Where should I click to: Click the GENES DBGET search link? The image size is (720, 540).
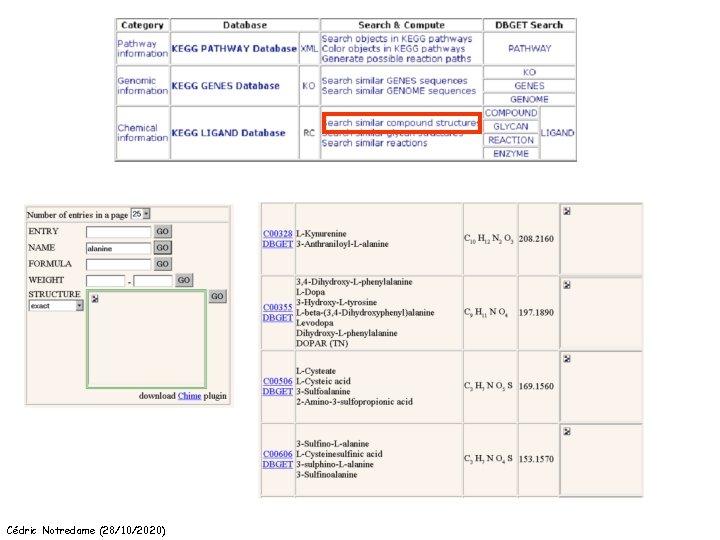tap(529, 86)
